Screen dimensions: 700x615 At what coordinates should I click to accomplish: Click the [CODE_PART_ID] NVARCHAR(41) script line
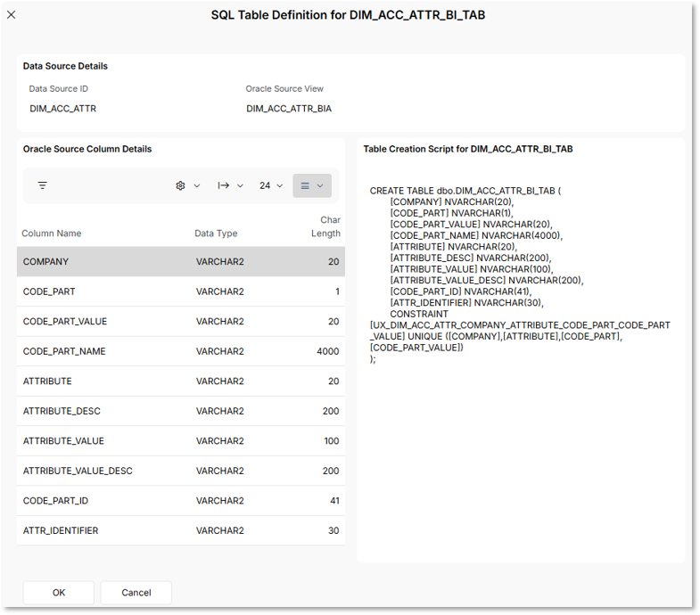[x=461, y=291]
